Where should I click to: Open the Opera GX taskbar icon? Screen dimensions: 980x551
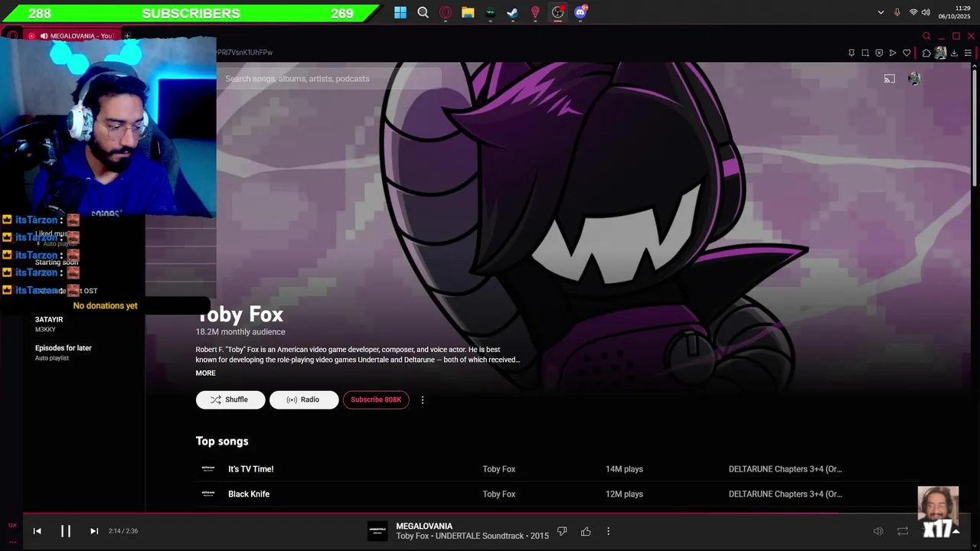446,12
